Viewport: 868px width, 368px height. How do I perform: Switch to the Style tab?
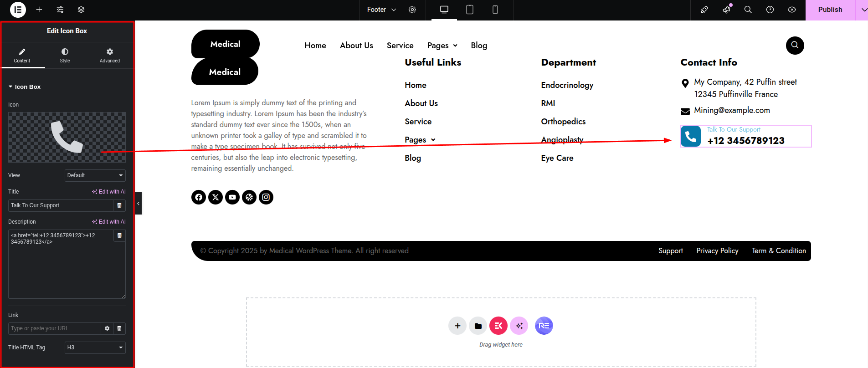tap(65, 55)
